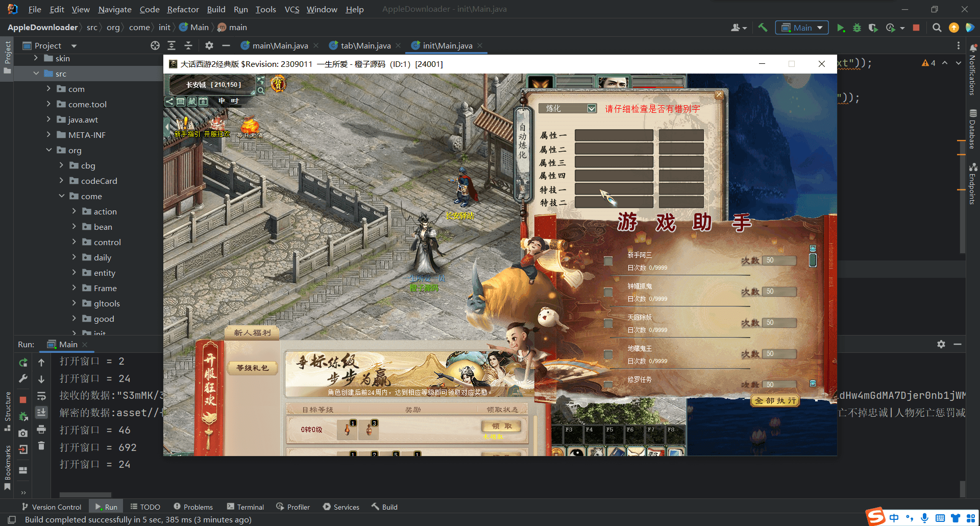Click the Debug bug icon
This screenshot has width=980, height=526.
coord(857,28)
